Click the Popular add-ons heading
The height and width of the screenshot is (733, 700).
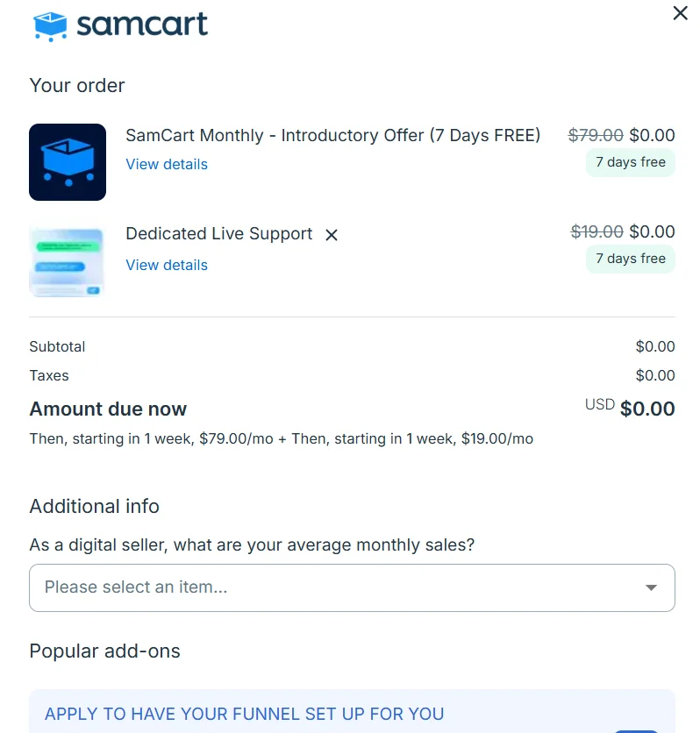104,651
